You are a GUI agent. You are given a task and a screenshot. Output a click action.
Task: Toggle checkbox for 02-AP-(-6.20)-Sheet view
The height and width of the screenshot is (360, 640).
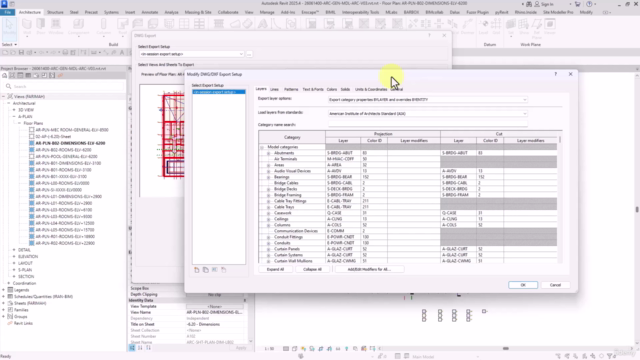[x=31, y=136]
